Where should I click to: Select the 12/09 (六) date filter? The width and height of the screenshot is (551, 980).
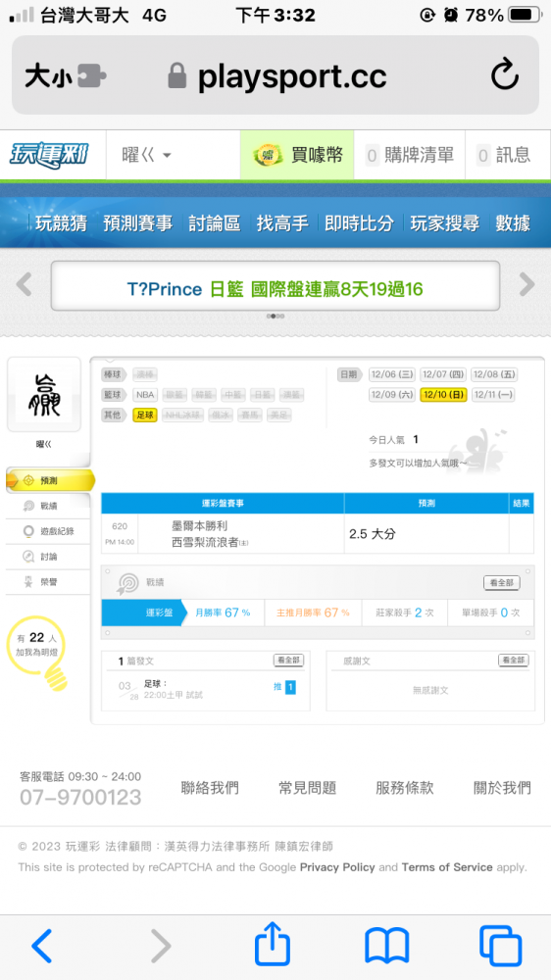tap(392, 395)
